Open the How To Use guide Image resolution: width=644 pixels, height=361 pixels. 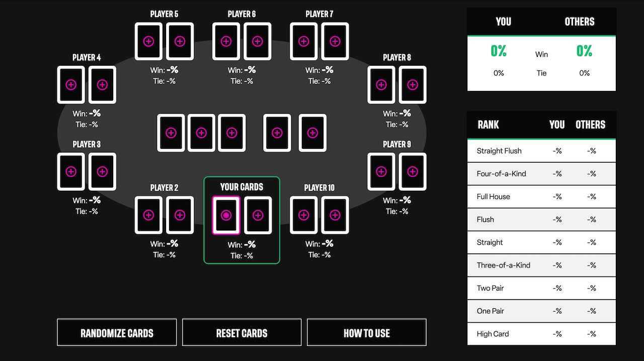point(366,332)
